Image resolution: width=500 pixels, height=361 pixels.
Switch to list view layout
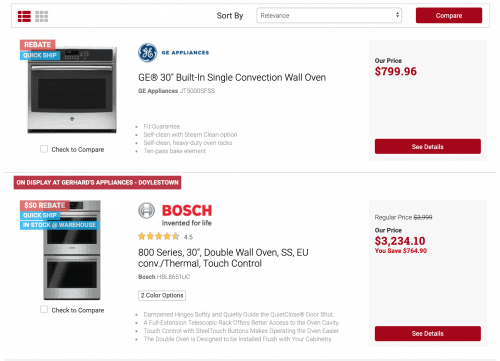tap(24, 16)
